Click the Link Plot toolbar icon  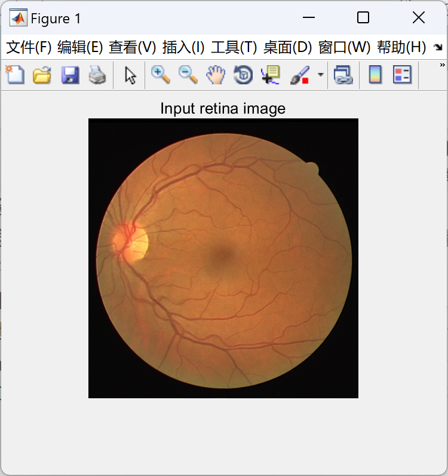343,75
